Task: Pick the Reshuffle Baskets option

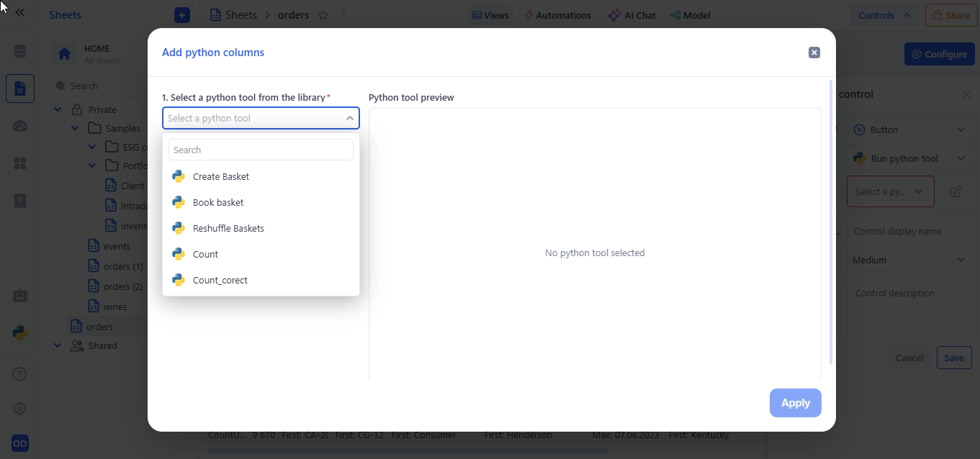Action: click(x=228, y=228)
